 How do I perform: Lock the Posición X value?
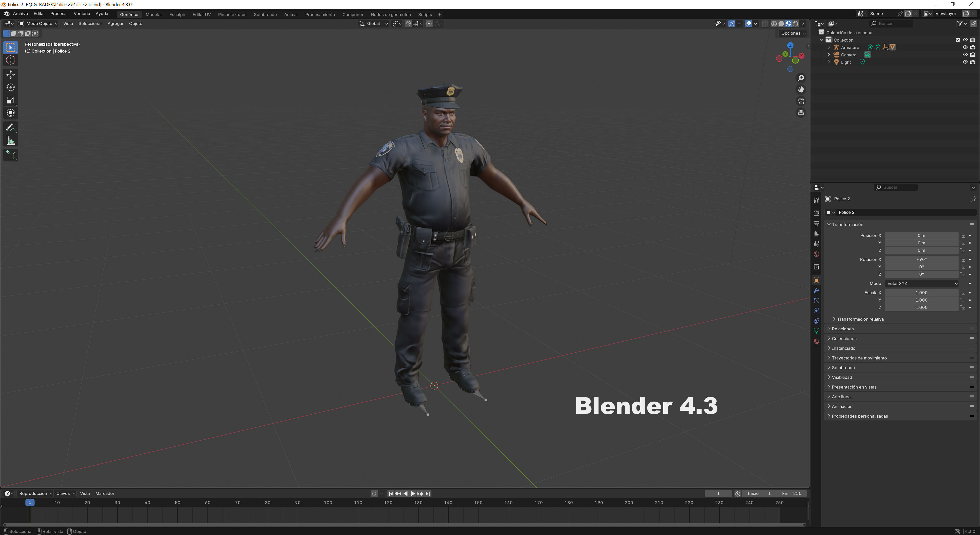pyautogui.click(x=962, y=236)
